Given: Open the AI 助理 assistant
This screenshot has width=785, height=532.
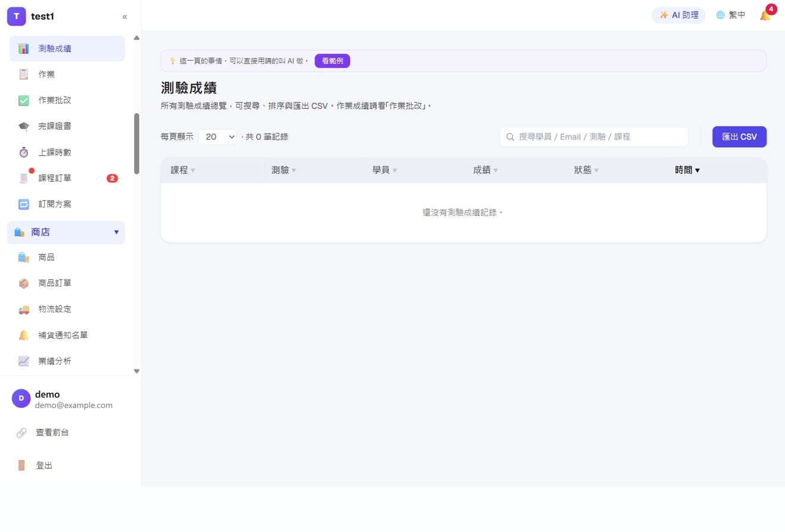Looking at the screenshot, I should point(679,15).
